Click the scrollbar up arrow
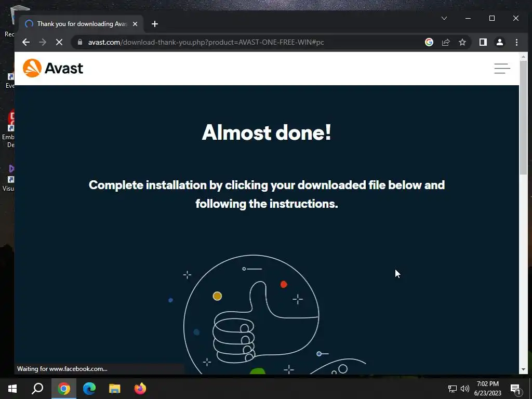Image resolution: width=532 pixels, height=399 pixels. pyautogui.click(x=523, y=57)
